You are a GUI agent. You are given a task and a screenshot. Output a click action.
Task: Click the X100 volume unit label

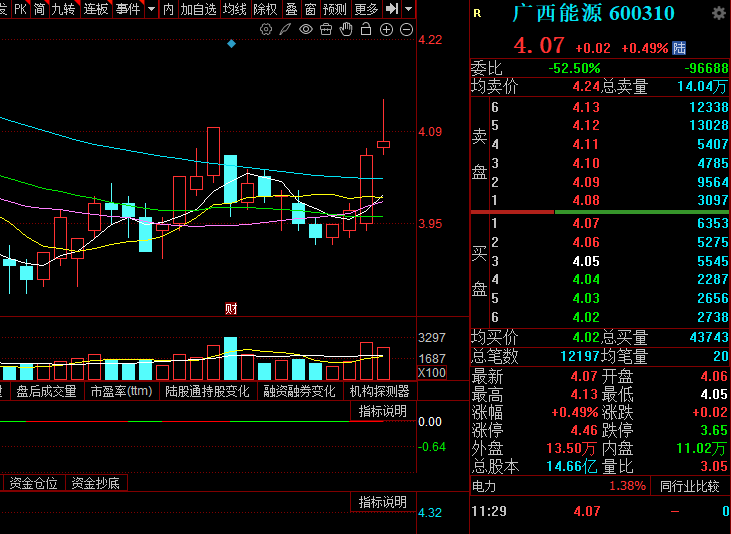click(432, 373)
